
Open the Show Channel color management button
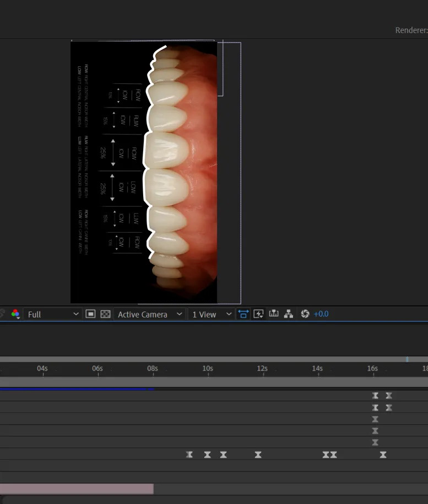[15, 314]
